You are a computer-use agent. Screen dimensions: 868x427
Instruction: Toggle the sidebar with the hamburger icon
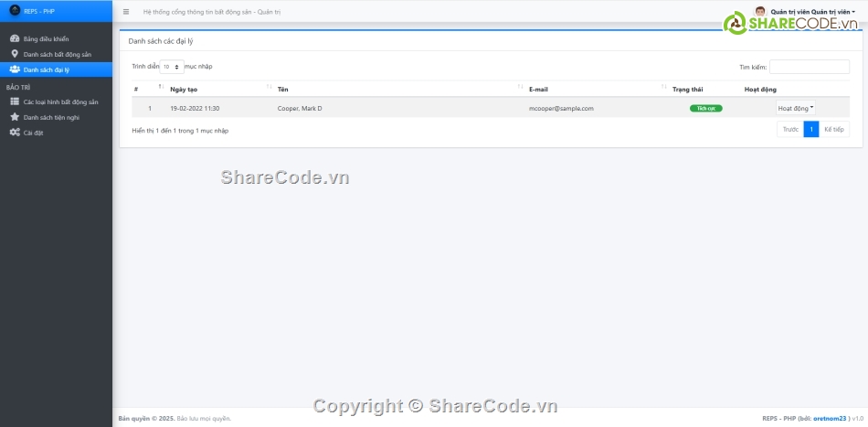pyautogui.click(x=126, y=12)
